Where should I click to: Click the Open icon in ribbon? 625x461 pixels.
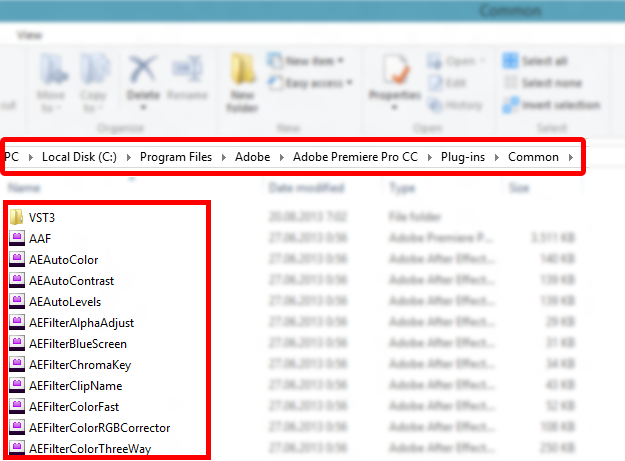(434, 61)
